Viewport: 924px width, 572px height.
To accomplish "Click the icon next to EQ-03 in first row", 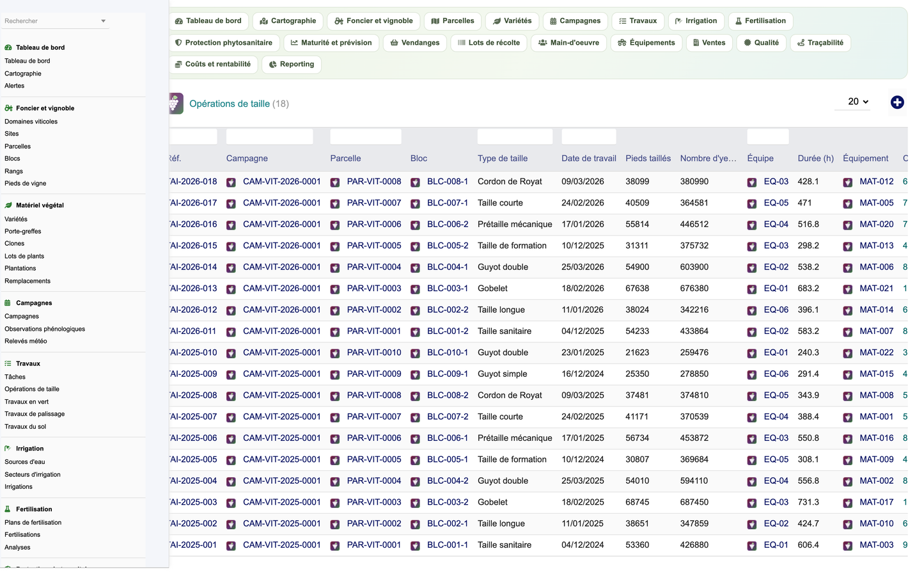I will 752,182.
